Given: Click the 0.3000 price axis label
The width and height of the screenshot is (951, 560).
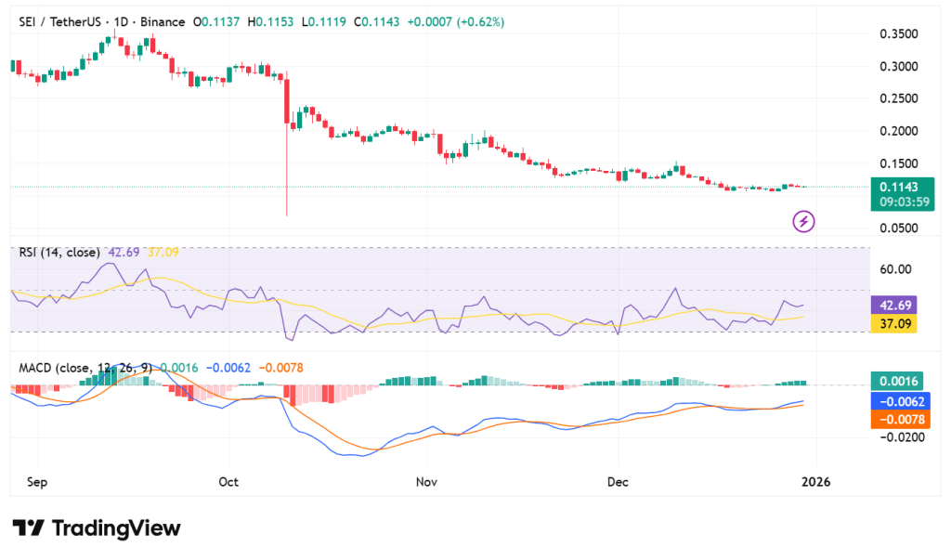Looking at the screenshot, I should [x=899, y=66].
